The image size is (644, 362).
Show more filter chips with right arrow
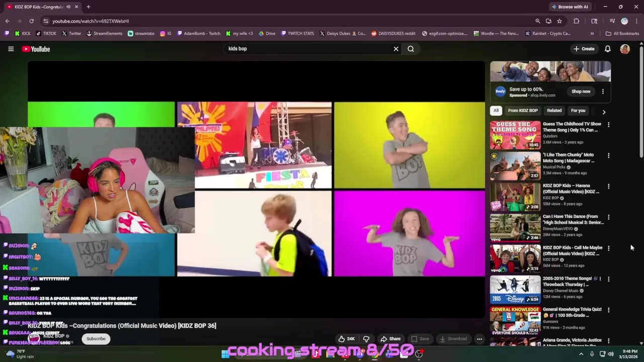pyautogui.click(x=604, y=112)
